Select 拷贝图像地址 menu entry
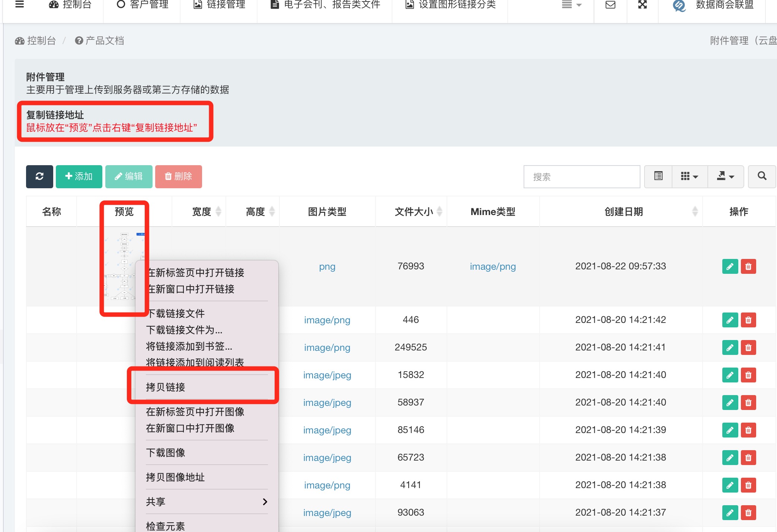777x532 pixels. tap(175, 477)
